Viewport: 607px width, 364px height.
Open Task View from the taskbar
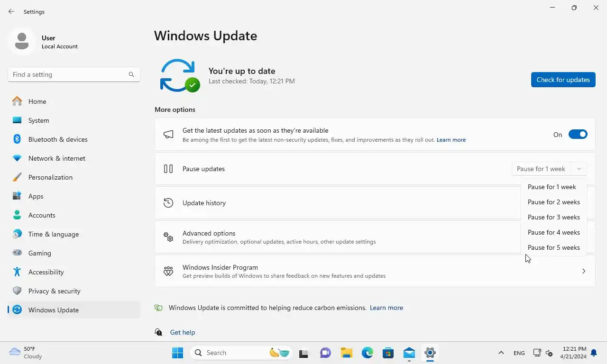click(304, 353)
